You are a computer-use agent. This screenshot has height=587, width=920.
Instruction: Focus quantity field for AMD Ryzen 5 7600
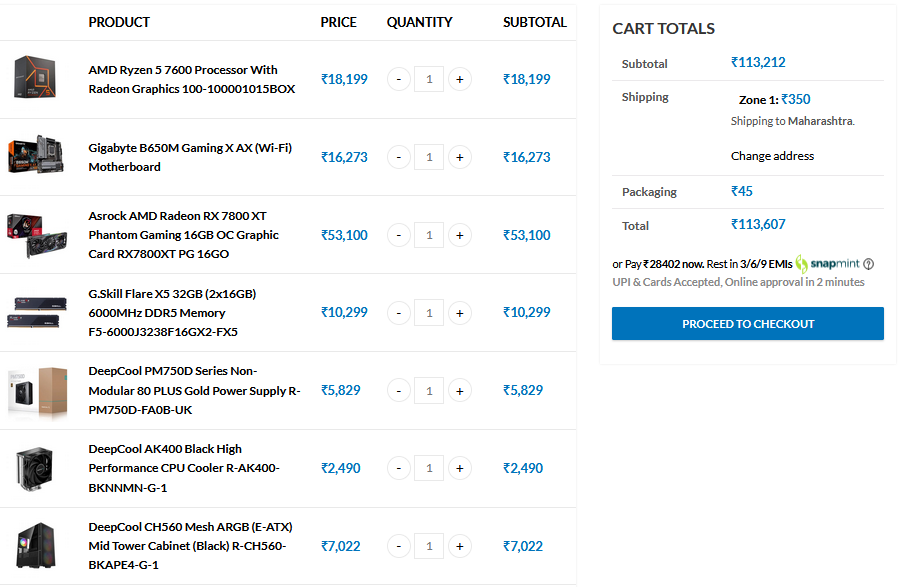[x=429, y=79]
